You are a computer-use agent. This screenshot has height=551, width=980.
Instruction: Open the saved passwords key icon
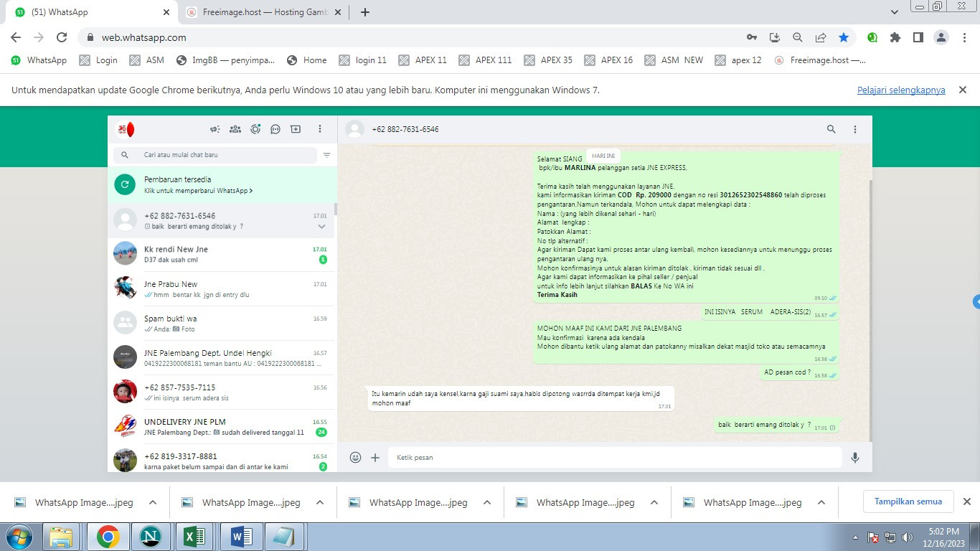click(751, 37)
